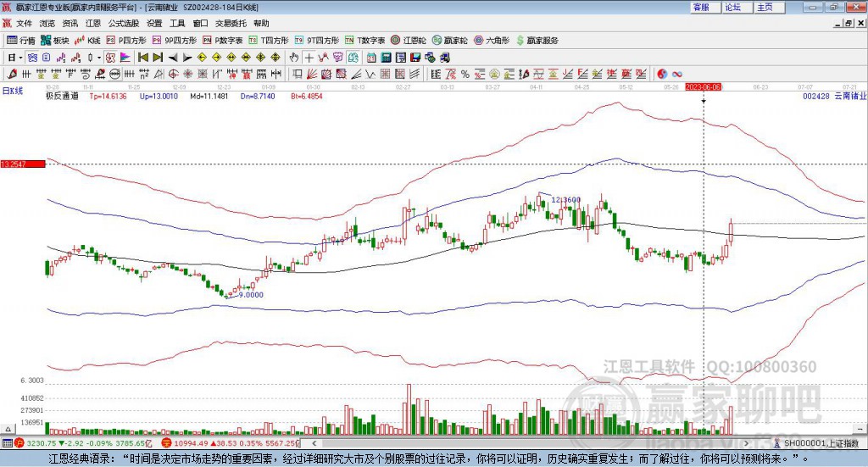The image size is (868, 467).
Task: Select the red crosshair circle target tool
Action: click(173, 74)
